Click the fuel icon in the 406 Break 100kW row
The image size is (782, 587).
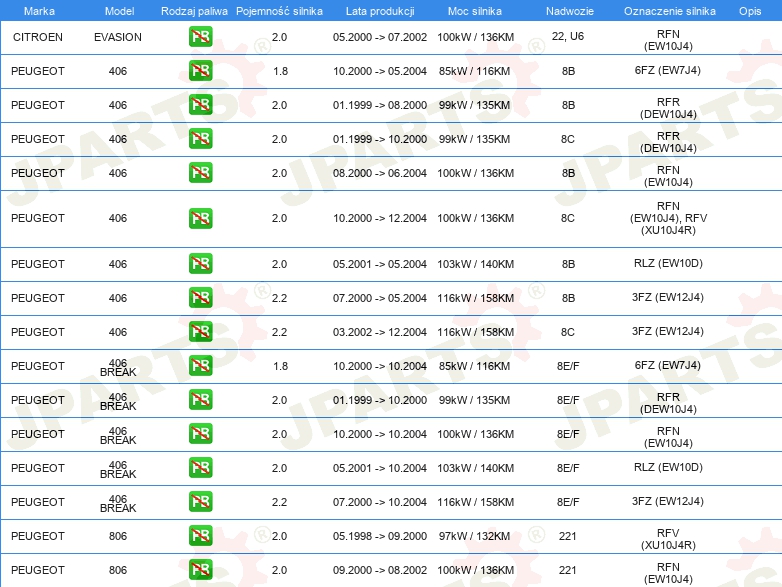coord(200,433)
